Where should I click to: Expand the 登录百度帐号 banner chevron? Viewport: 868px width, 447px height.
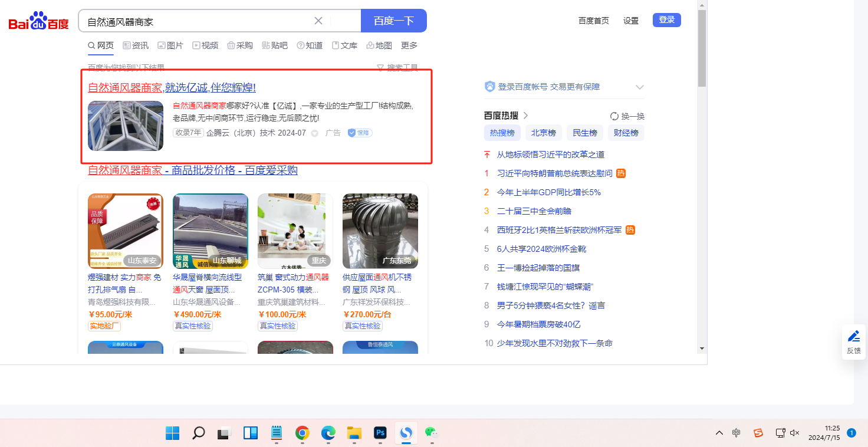click(x=640, y=87)
